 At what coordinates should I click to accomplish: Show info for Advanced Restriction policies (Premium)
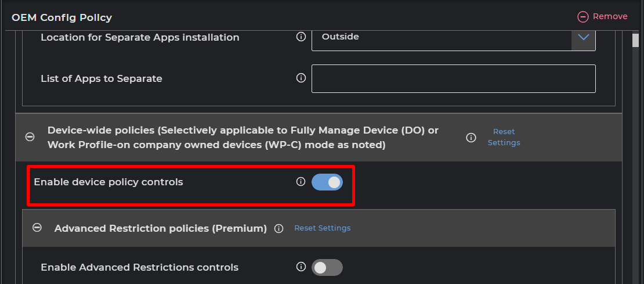278,228
